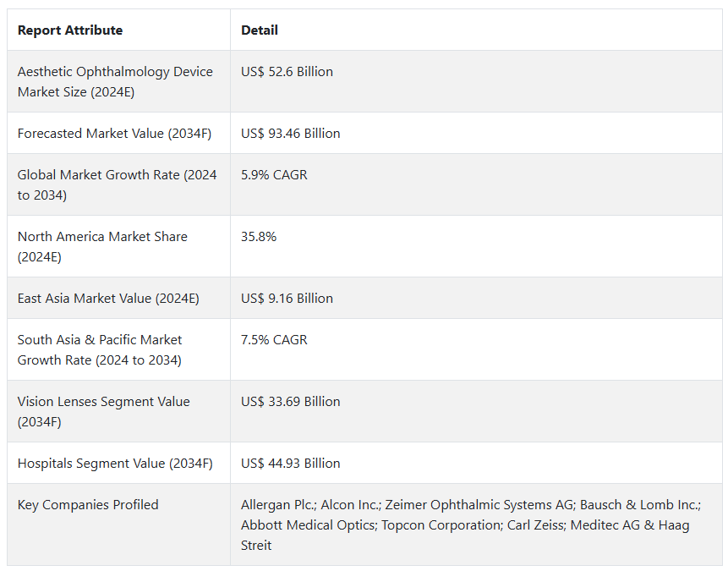This screenshot has width=728, height=571.
Task: Click the US$ 33.69 Billion value
Action: (x=290, y=402)
